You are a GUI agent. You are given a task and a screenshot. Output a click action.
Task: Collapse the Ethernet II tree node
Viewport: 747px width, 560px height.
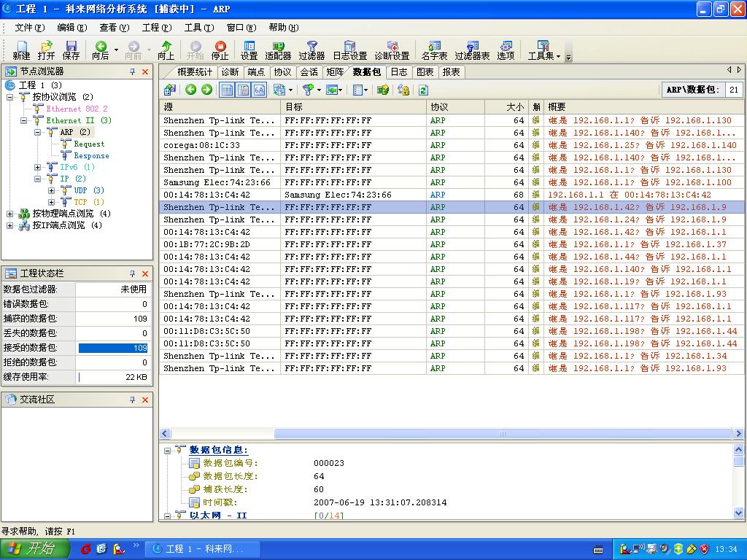point(24,120)
